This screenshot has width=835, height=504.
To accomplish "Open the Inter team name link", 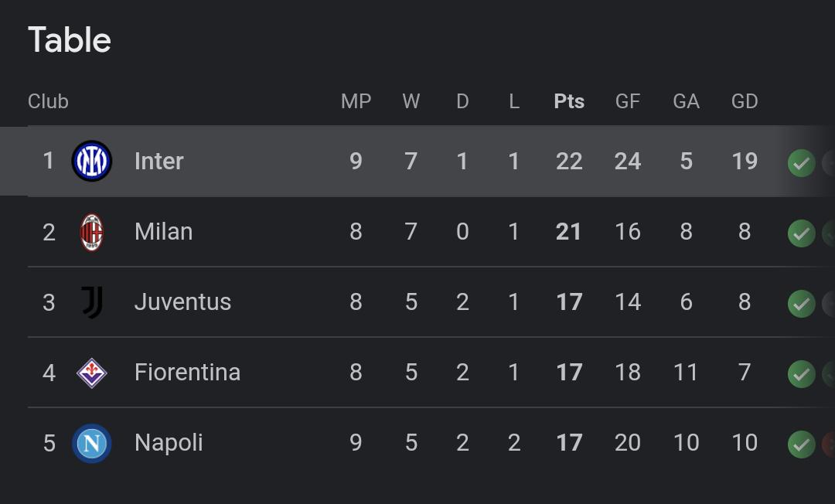I will (x=158, y=162).
